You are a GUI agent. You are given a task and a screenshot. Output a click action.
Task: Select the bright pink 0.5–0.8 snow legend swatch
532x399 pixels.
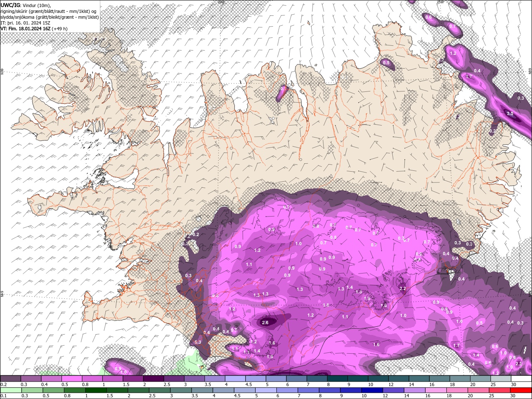[72, 379]
